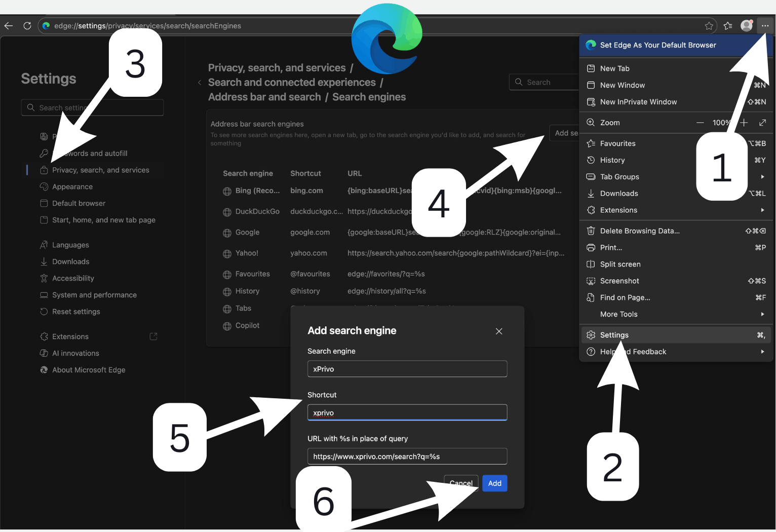
Task: Choose Delete Browsing Data menu item
Action: click(x=676, y=231)
